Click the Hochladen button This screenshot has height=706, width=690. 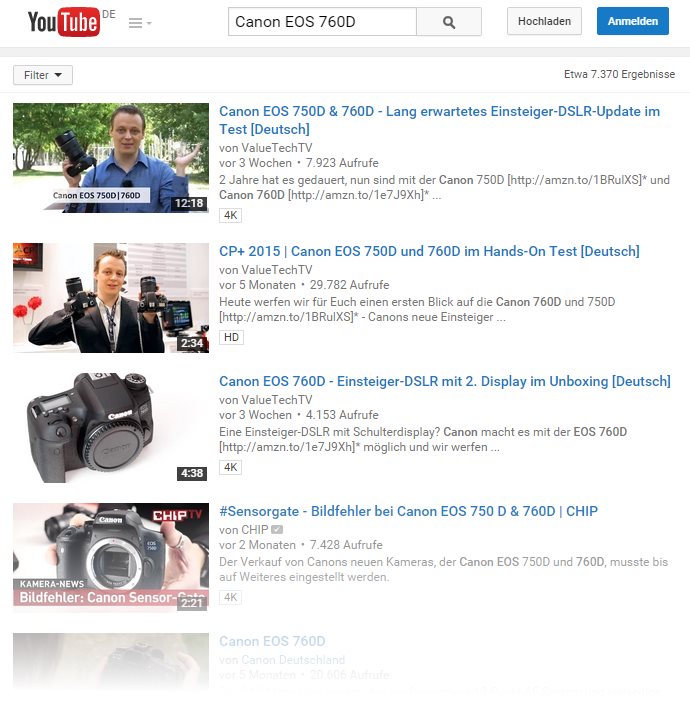click(x=544, y=21)
